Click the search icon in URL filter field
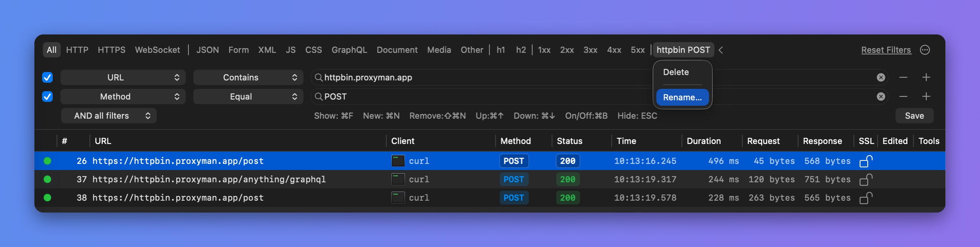 tap(318, 77)
